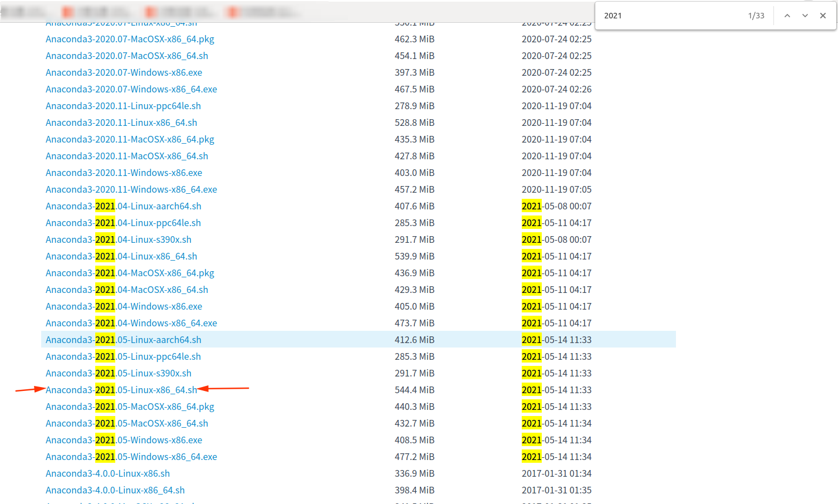Select the 405.0 MiB size cell
Image resolution: width=838 pixels, height=504 pixels.
pos(414,306)
